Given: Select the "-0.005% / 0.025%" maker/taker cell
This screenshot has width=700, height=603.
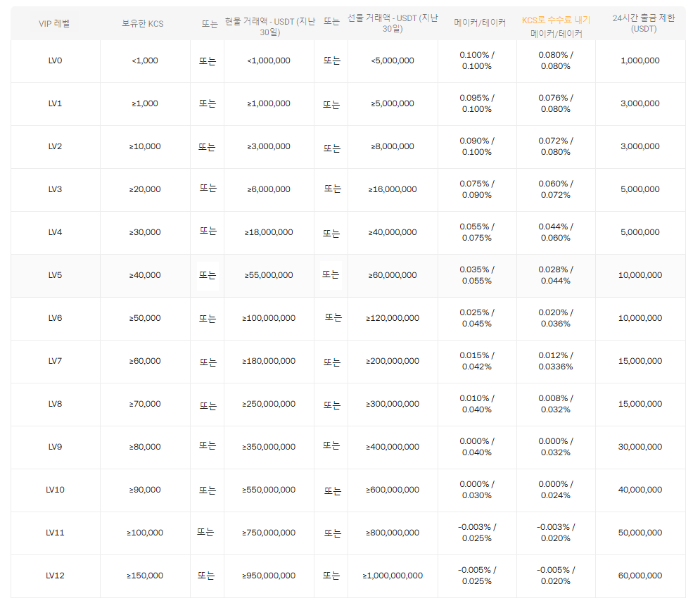Looking at the screenshot, I should [477, 576].
